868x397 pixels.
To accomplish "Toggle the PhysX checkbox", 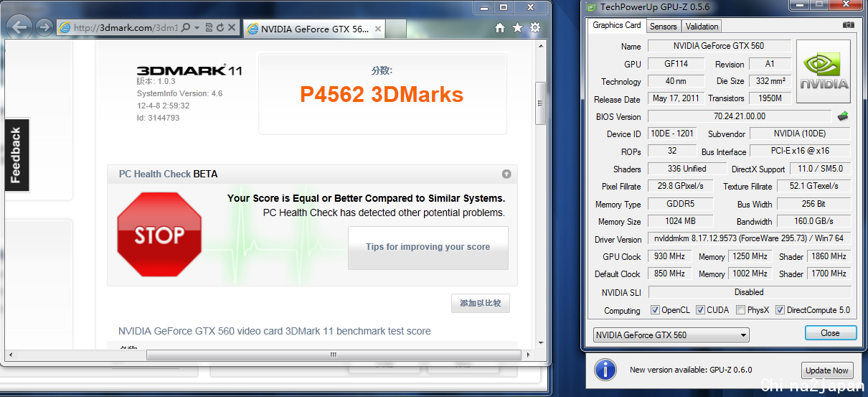I will (x=740, y=310).
